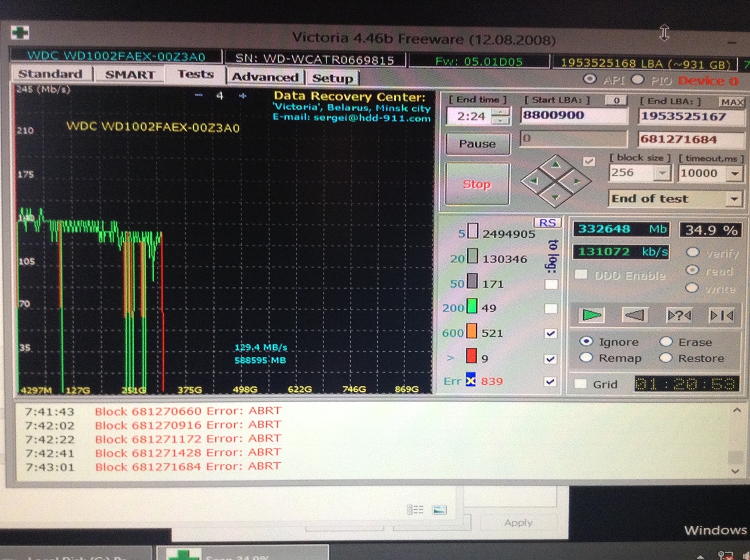Click the right arrow in the navigation diamond
Viewport: 750px width, 560px height.
(x=577, y=182)
